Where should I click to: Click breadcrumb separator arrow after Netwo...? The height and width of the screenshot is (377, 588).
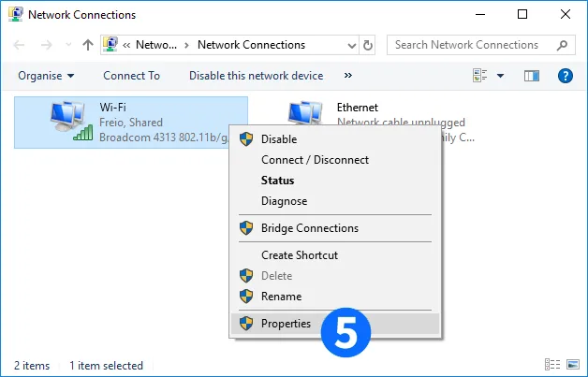186,45
